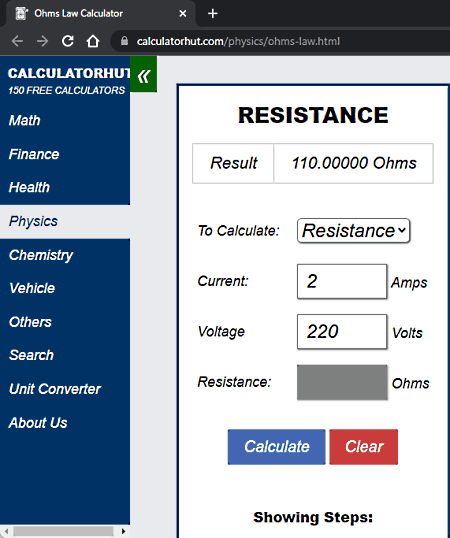
Task: Click the sidebar horizontal scrollbar right arrow
Action: pos(123,531)
